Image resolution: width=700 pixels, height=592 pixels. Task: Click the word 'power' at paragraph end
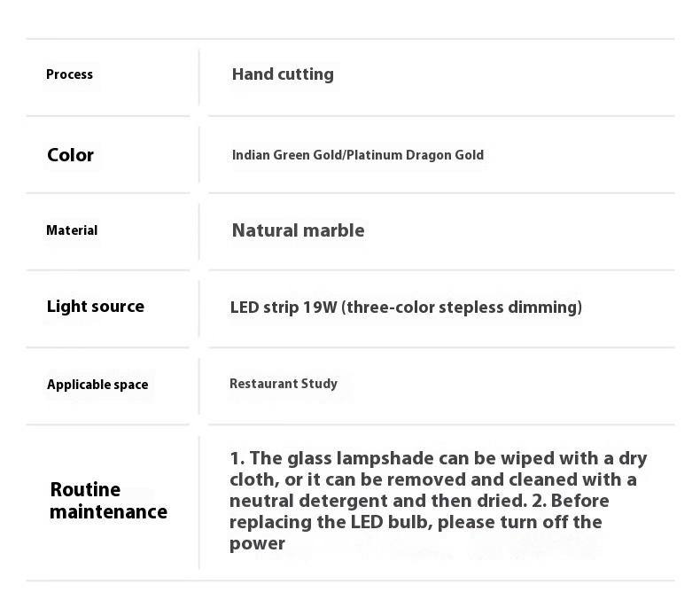click(257, 544)
